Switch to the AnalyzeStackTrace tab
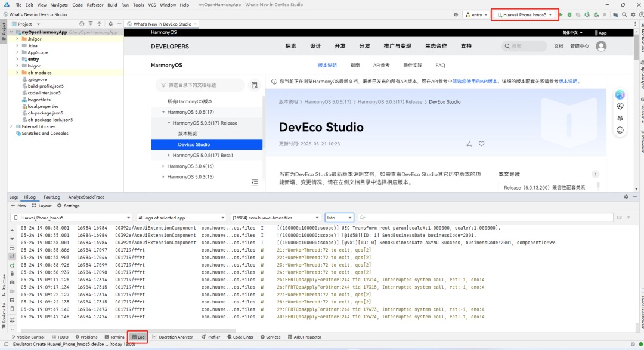The width and height of the screenshot is (644, 350). point(86,197)
